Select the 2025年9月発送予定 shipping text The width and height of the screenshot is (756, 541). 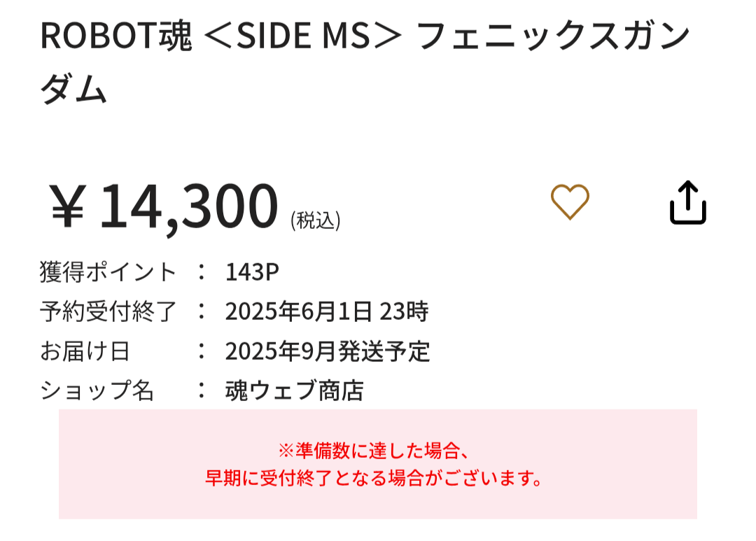328,351
